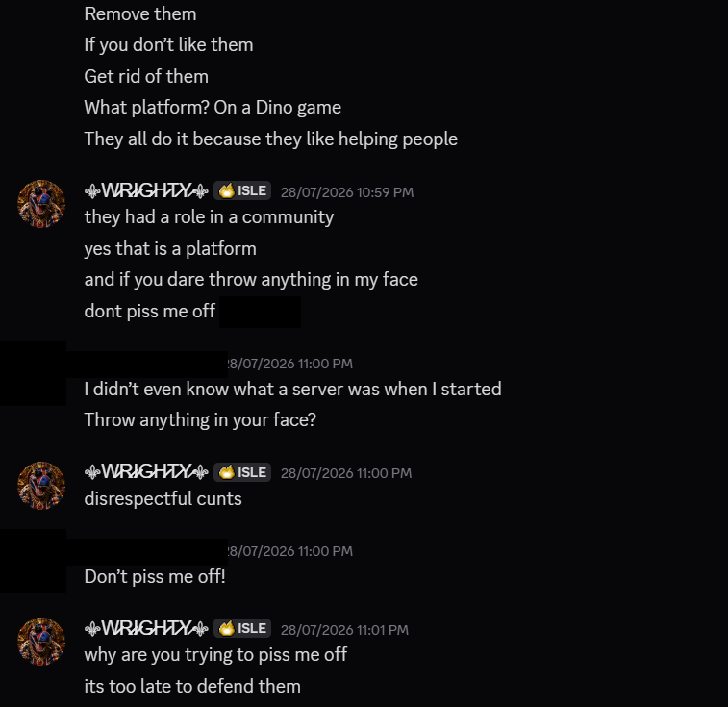Select the ISLE server tag on the 11:00 PM post
This screenshot has height=707, width=728.
click(x=242, y=472)
